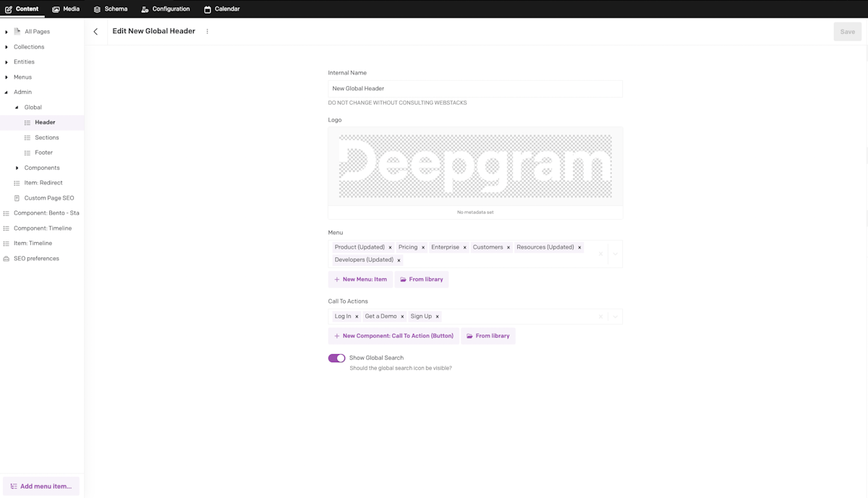Open the Calendar tab

click(x=222, y=9)
